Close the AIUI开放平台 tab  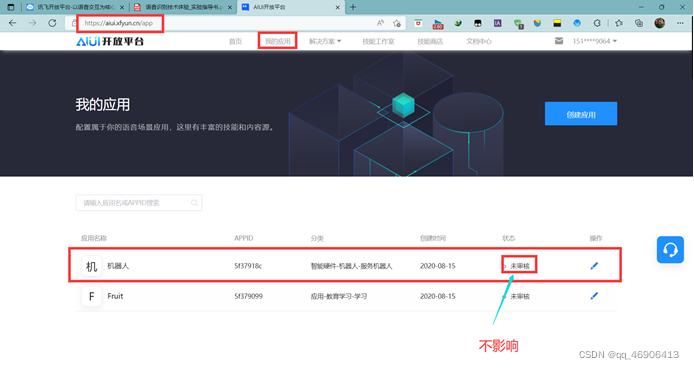tap(337, 7)
